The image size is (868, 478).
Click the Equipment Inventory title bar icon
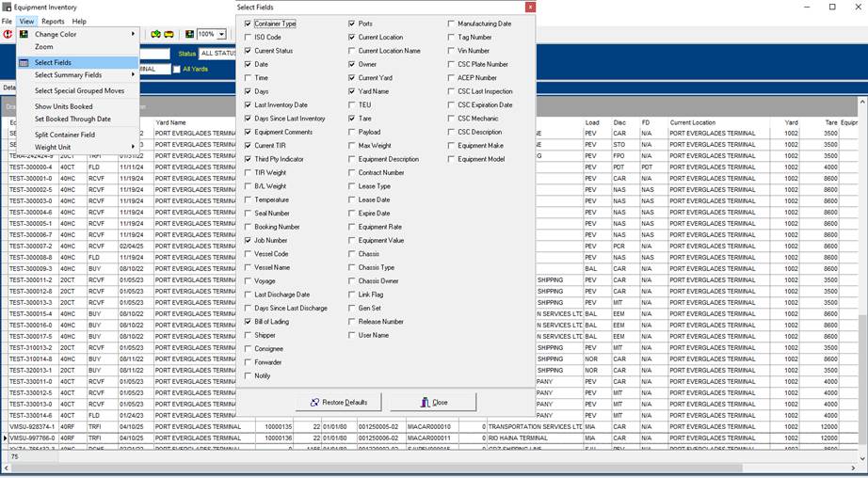click(x=6, y=7)
